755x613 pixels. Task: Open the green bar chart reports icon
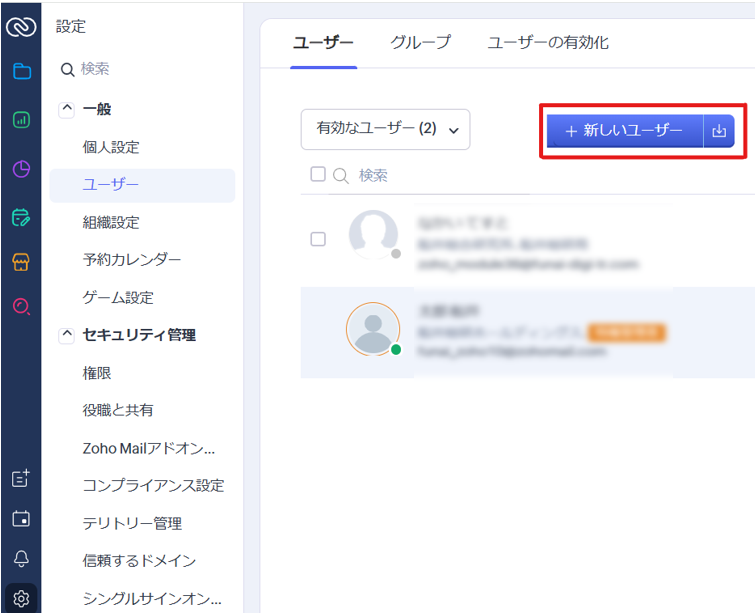21,119
